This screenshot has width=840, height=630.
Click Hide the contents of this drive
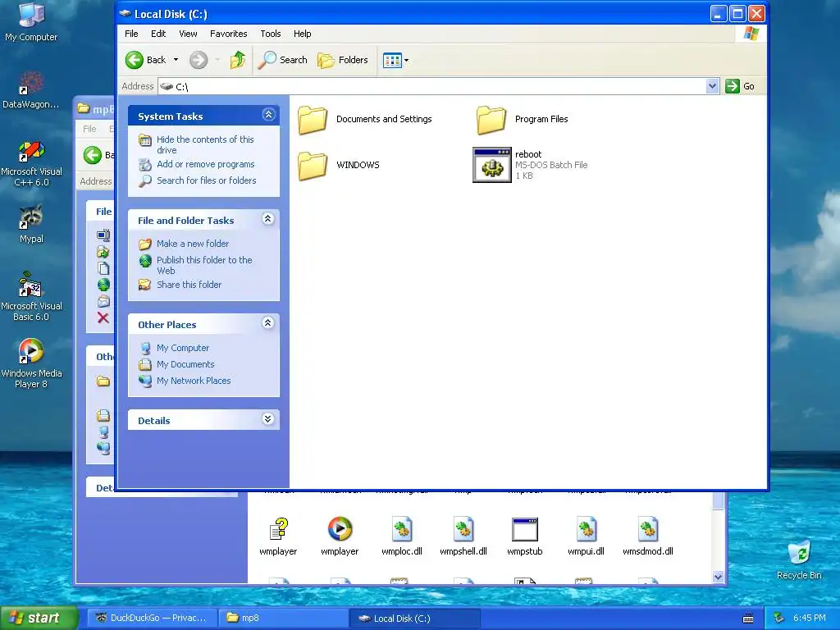coord(205,144)
